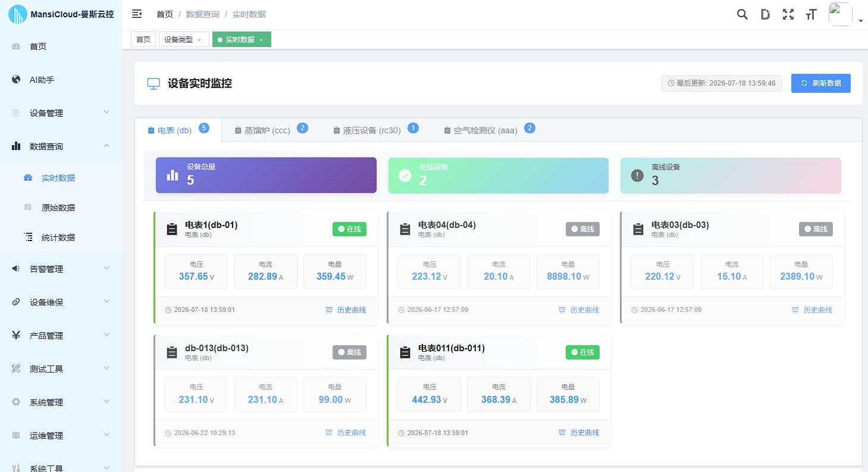Open the user menu dropdown arrow
The height and width of the screenshot is (472, 868).
[x=860, y=21]
